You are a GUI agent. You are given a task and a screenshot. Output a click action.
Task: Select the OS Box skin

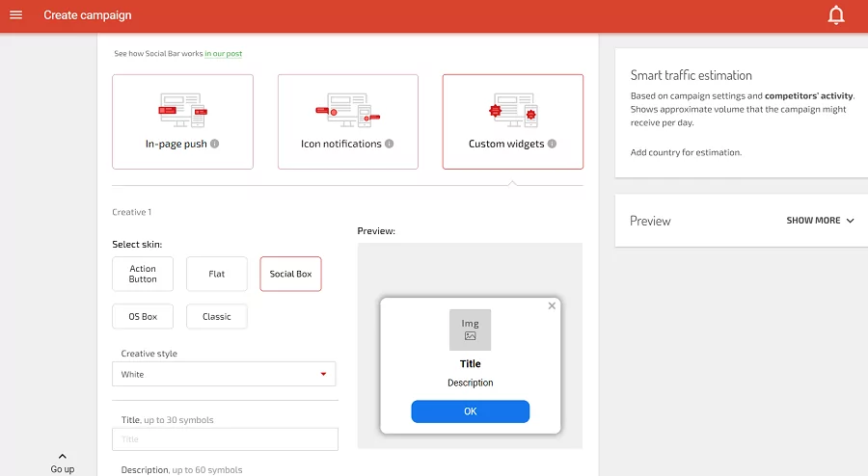point(143,316)
